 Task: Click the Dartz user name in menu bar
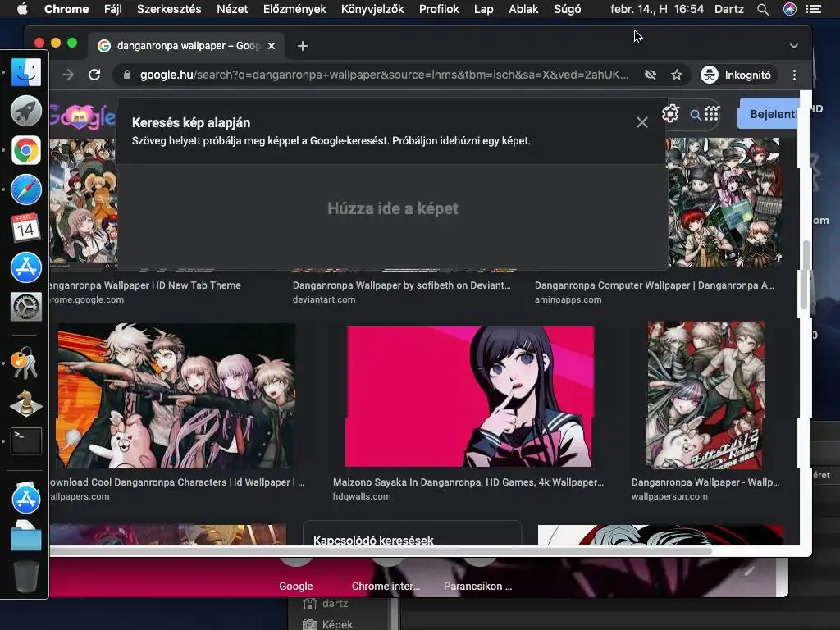[728, 9]
